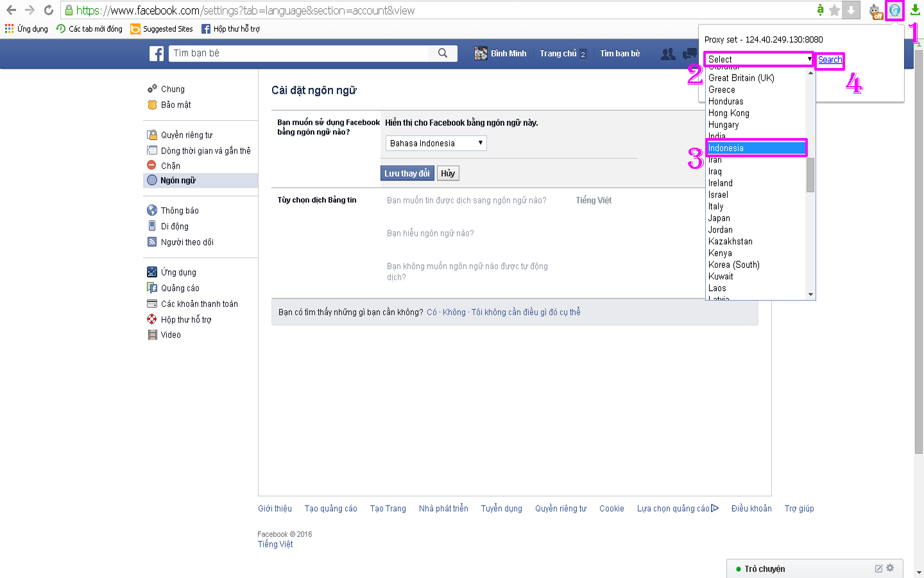The height and width of the screenshot is (578, 924).
Task: Click the browser reload icon
Action: pos(48,10)
